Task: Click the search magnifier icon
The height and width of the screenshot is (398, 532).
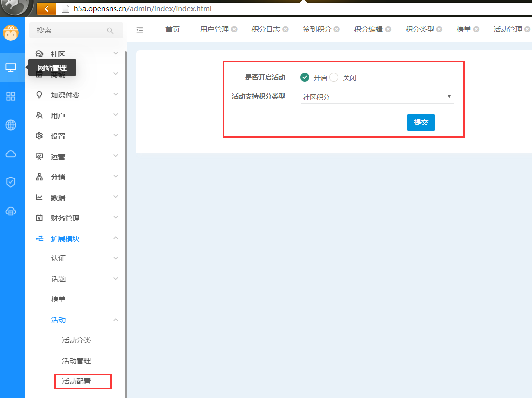Action: pyautogui.click(x=110, y=31)
